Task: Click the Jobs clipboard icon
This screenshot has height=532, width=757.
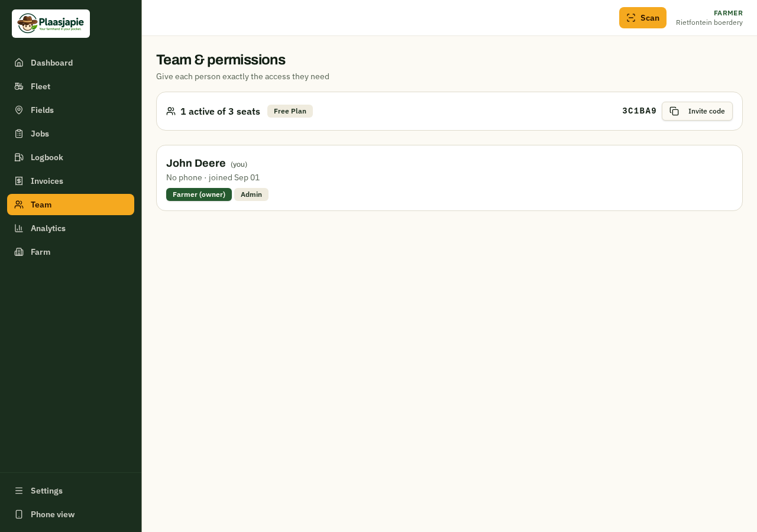Action: click(x=19, y=134)
